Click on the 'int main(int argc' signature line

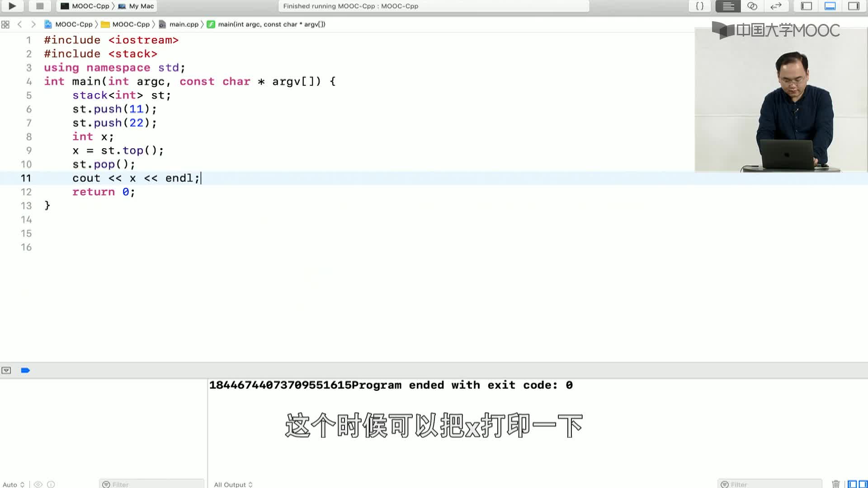point(190,82)
